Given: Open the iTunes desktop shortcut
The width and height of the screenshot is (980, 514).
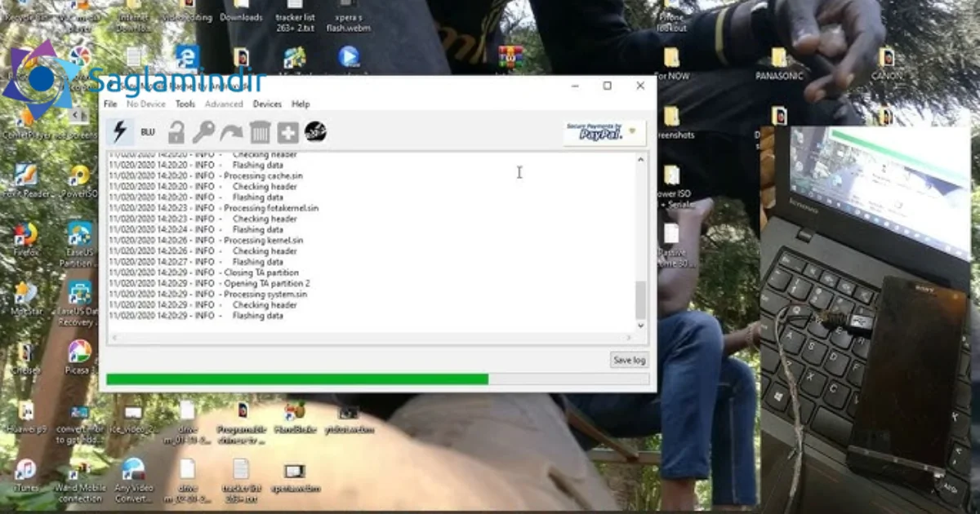Looking at the screenshot, I should coord(25,475).
